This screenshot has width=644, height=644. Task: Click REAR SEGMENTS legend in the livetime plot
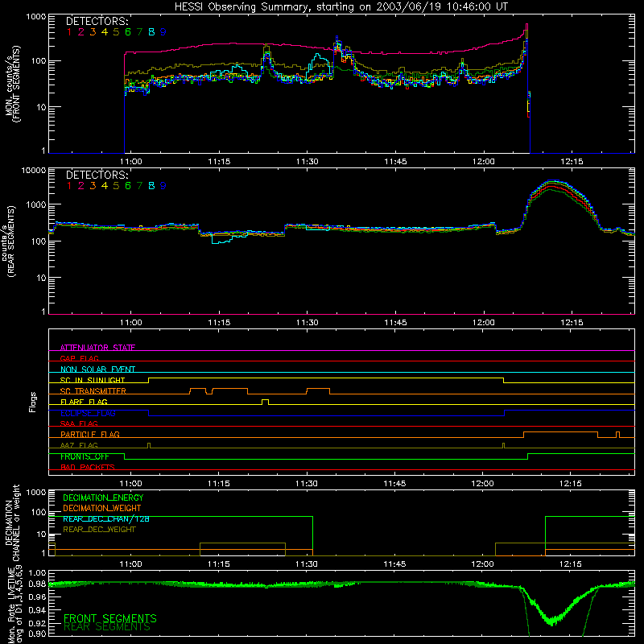pyautogui.click(x=107, y=627)
